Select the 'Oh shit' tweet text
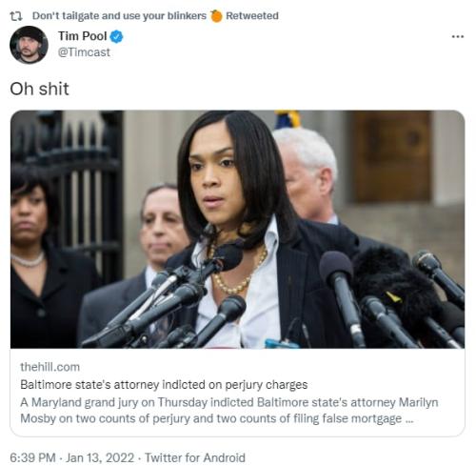 click(x=39, y=89)
